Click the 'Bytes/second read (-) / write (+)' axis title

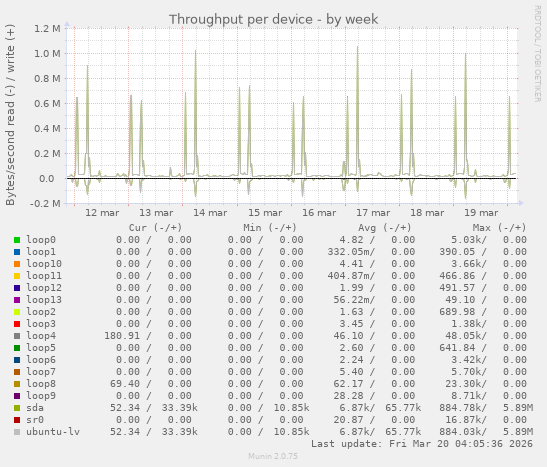pyautogui.click(x=10, y=115)
